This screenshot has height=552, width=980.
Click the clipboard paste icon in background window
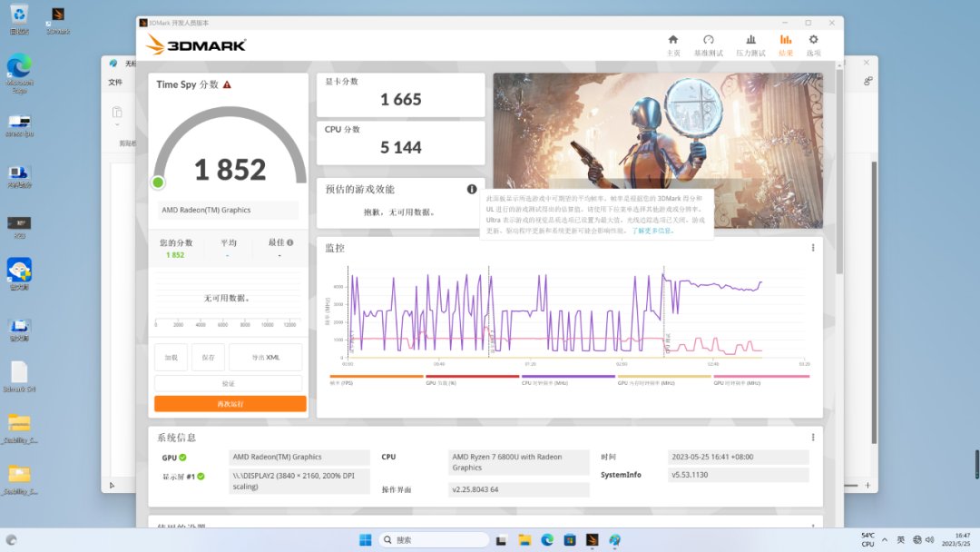pos(117,113)
